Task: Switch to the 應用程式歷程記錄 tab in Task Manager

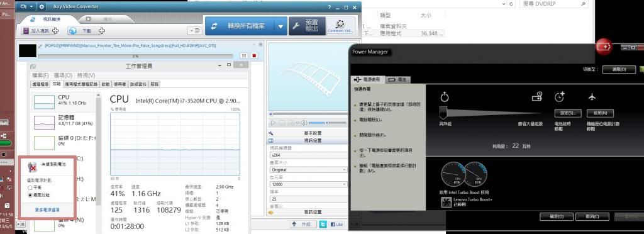Action: pyautogui.click(x=81, y=84)
